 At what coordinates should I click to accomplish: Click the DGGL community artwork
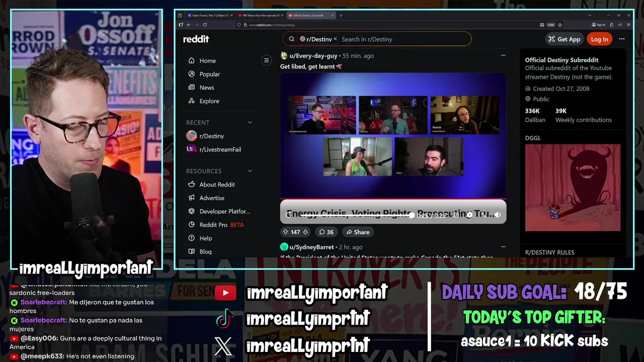[573, 188]
